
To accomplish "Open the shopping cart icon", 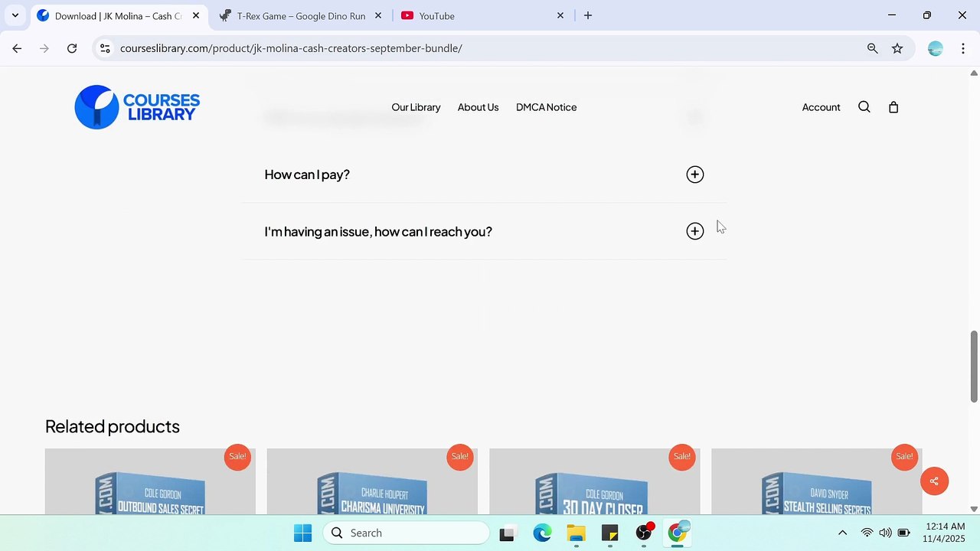I will 893,107.
